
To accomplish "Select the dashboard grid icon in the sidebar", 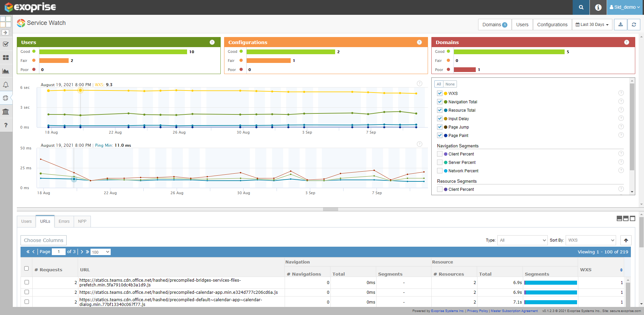I will coord(6,58).
